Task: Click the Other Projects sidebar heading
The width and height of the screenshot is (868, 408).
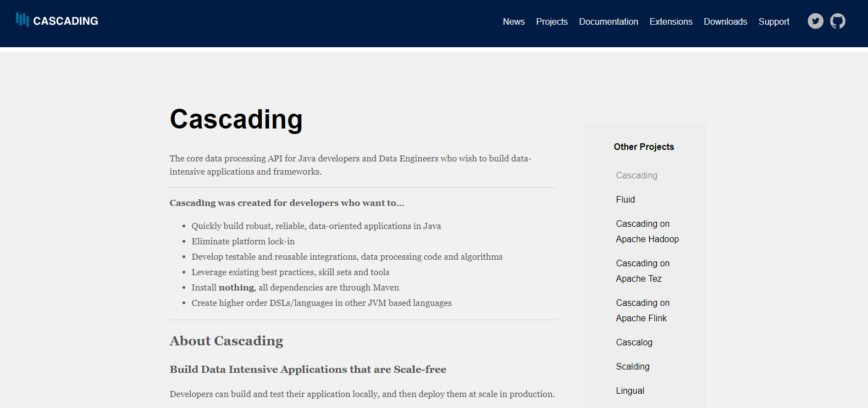Action: click(x=644, y=147)
